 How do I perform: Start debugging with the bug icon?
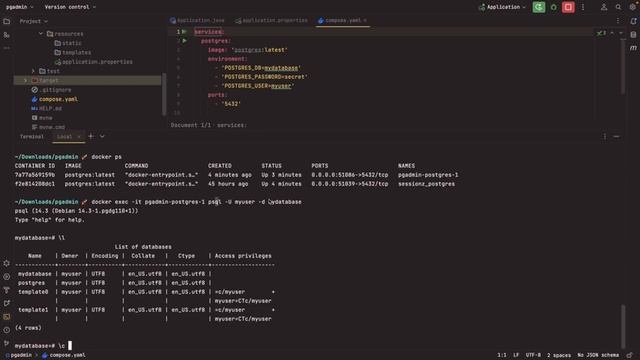pos(553,7)
